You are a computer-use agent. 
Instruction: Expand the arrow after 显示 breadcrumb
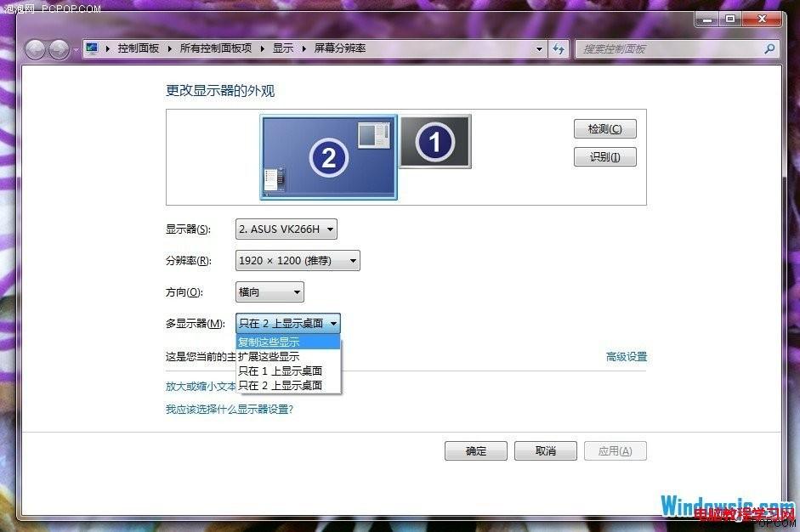coord(304,49)
